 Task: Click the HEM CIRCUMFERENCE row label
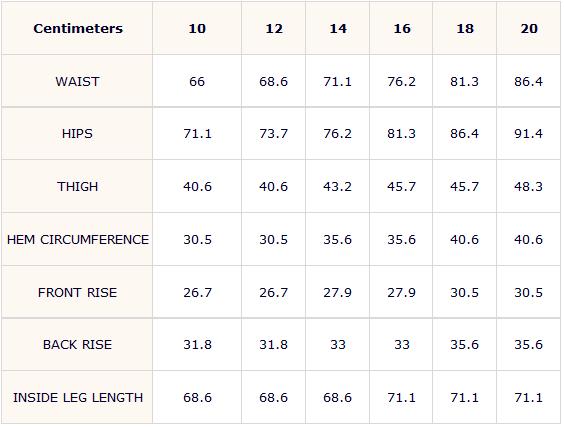[x=78, y=240]
